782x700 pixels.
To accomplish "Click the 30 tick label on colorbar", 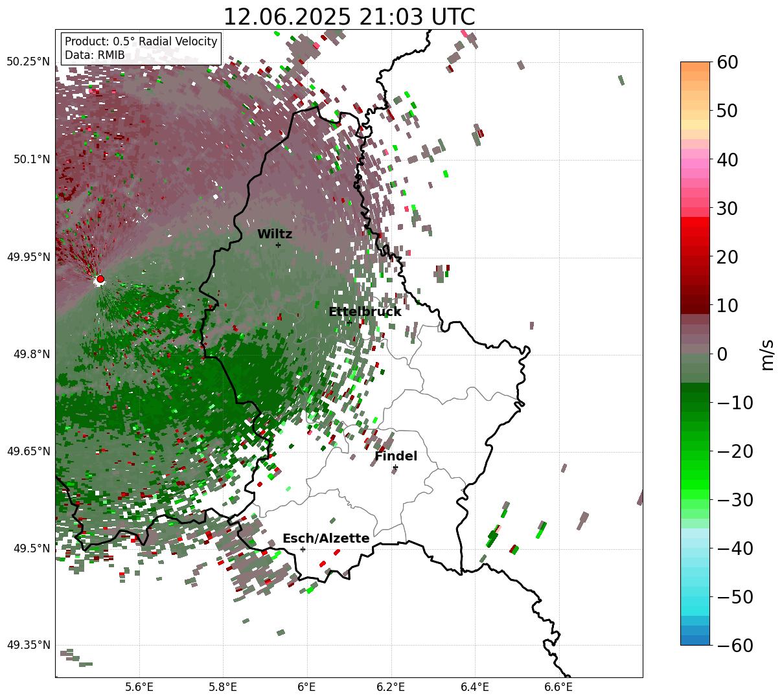I will (x=728, y=209).
